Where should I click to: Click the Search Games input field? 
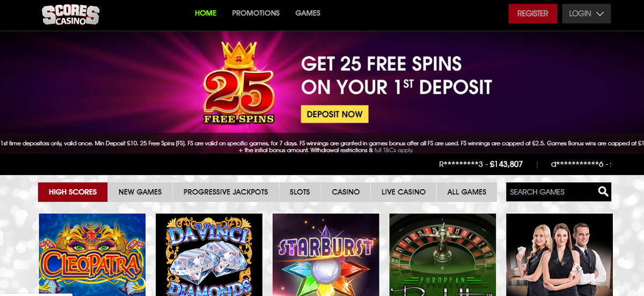(551, 192)
